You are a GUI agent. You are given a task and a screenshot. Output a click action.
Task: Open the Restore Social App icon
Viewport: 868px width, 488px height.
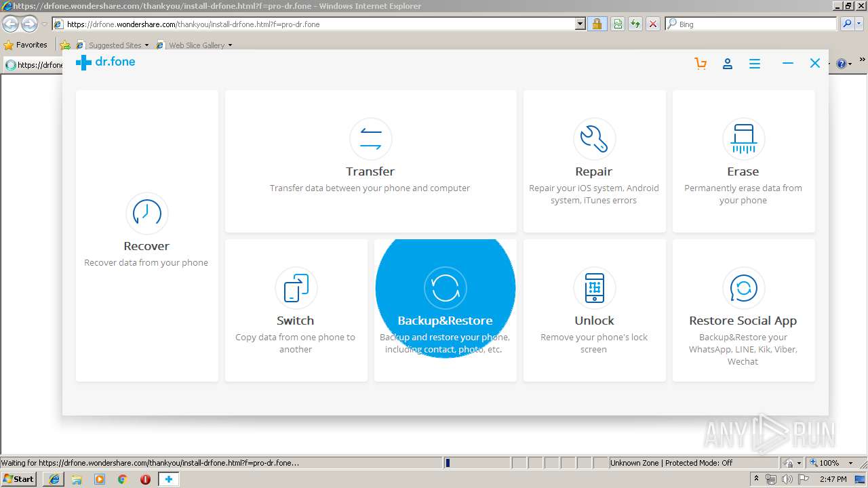[x=743, y=287]
